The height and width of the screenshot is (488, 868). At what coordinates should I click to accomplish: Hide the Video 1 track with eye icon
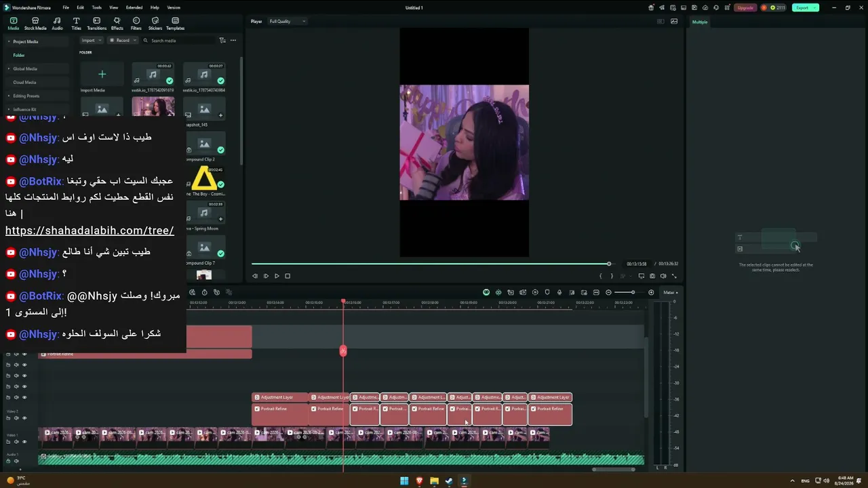click(x=24, y=442)
